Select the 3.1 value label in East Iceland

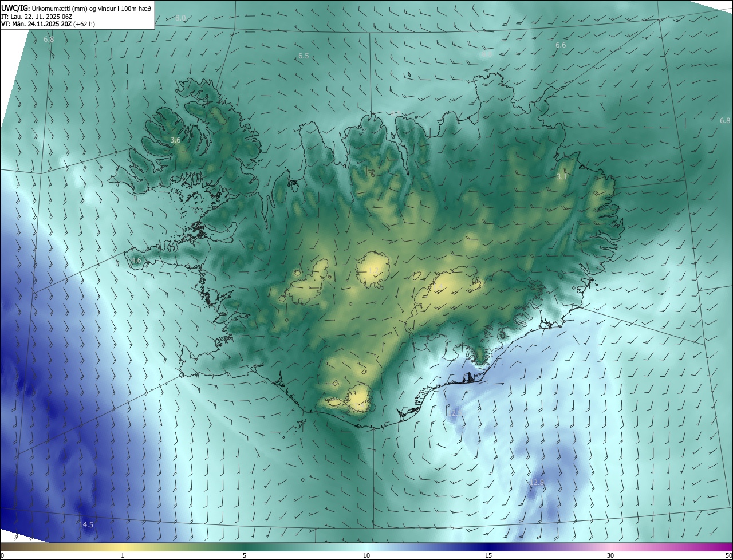[x=562, y=176]
